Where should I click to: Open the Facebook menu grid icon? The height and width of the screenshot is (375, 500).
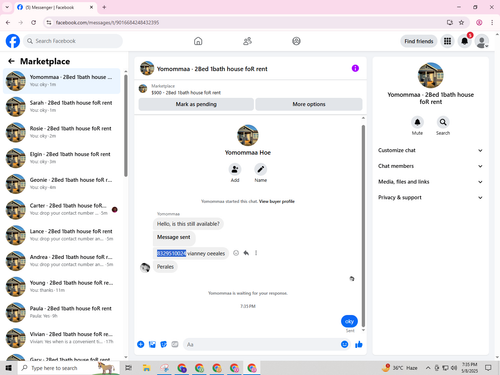coord(447,41)
